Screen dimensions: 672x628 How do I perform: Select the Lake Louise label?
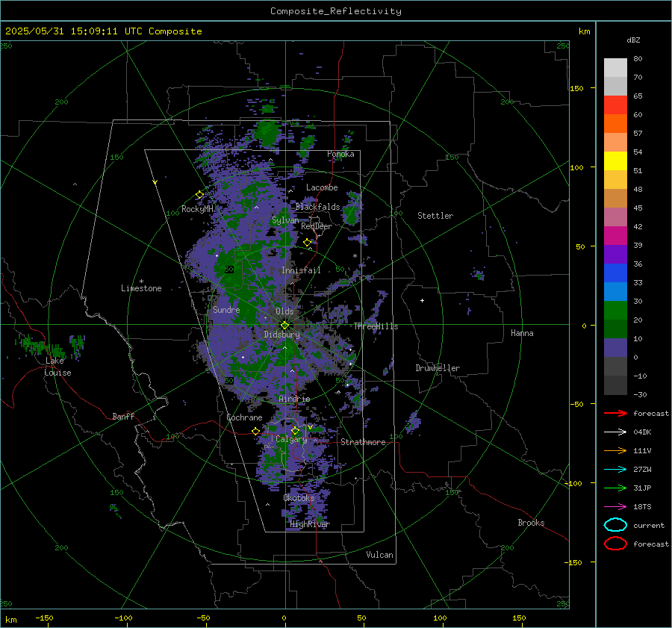[57, 367]
